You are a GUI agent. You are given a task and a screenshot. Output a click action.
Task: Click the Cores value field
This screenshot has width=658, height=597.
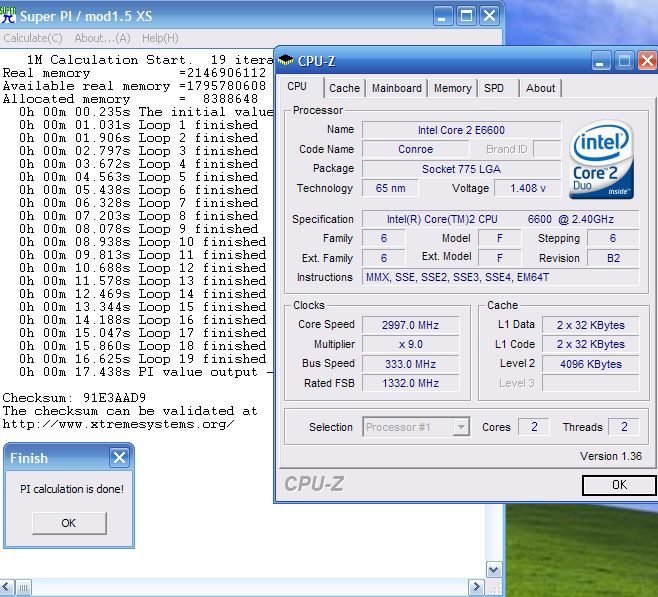point(534,427)
